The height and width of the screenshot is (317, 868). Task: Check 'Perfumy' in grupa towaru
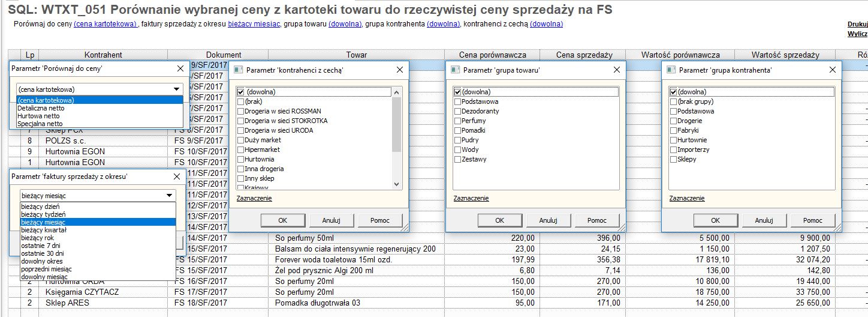pyautogui.click(x=458, y=121)
